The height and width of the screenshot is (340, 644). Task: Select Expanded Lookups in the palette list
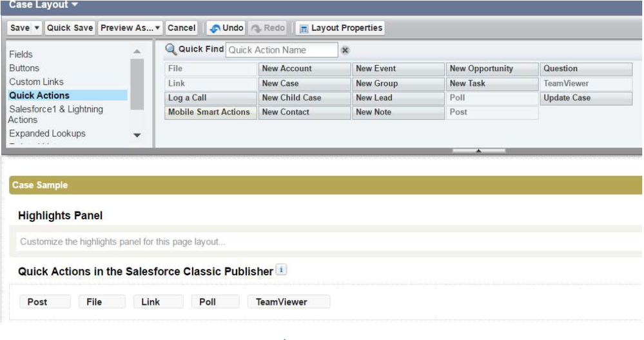(47, 133)
